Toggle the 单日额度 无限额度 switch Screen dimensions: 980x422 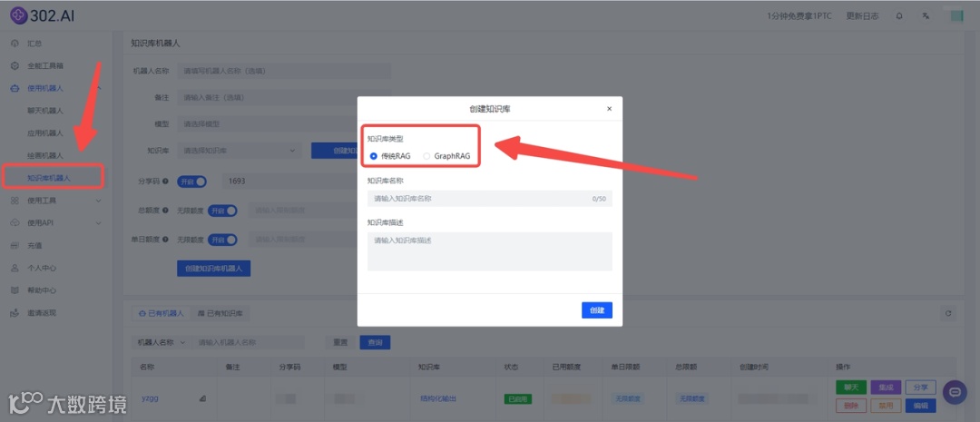[x=222, y=240]
